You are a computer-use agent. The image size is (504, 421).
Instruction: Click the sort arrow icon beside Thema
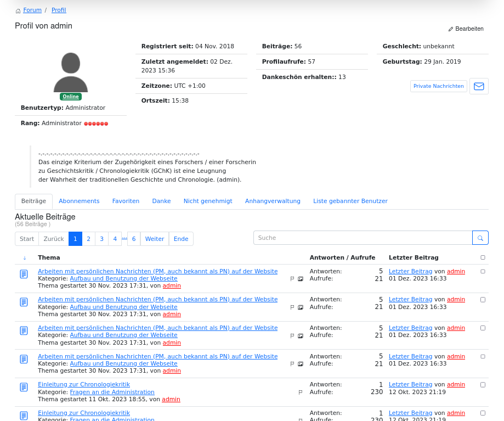coord(25,258)
